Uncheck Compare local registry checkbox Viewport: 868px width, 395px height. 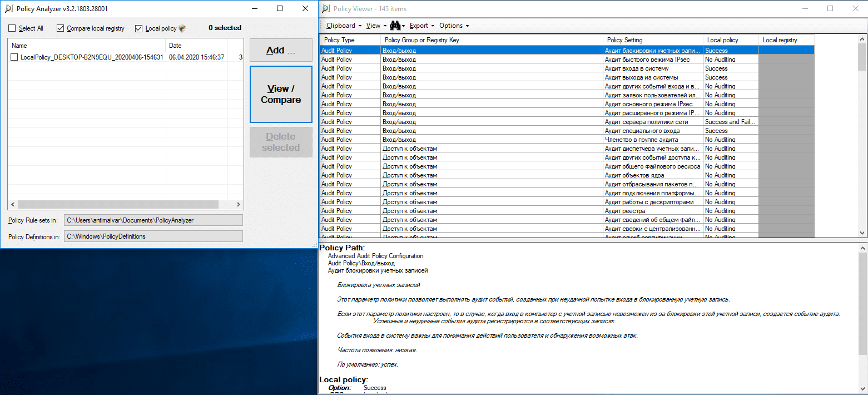click(x=61, y=28)
